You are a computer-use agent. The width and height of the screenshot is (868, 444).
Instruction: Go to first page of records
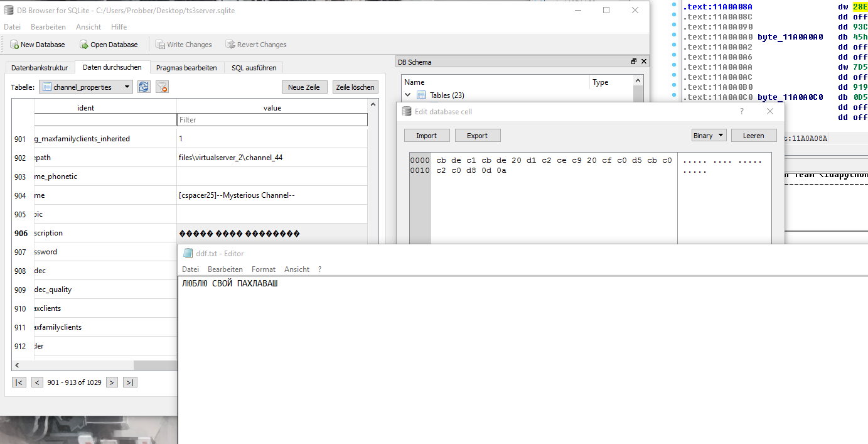(x=19, y=382)
